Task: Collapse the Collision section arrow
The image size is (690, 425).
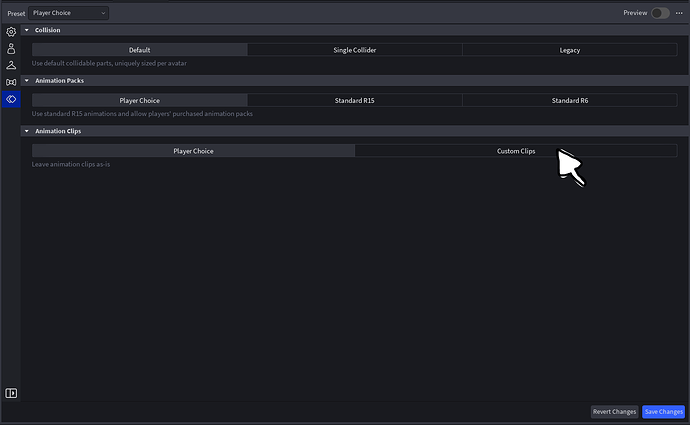Action: tap(27, 30)
